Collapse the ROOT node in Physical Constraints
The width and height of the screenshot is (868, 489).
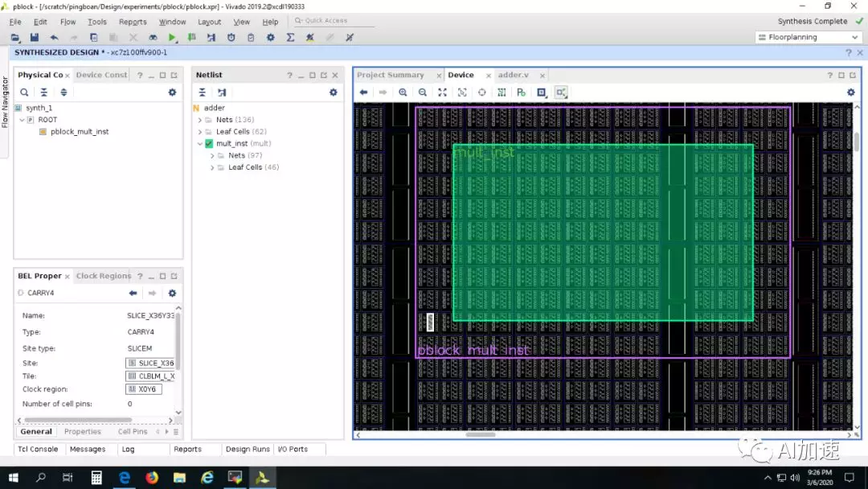pos(23,120)
